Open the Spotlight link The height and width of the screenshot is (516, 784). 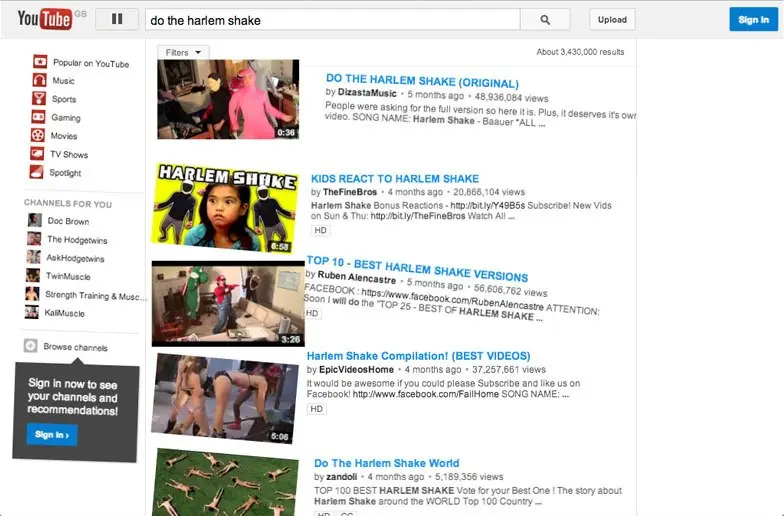[x=65, y=173]
